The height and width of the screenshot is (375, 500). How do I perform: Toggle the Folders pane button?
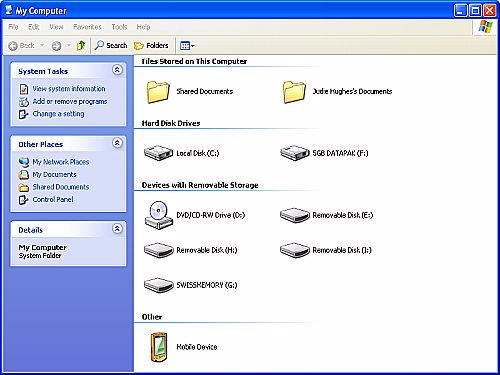pos(151,45)
